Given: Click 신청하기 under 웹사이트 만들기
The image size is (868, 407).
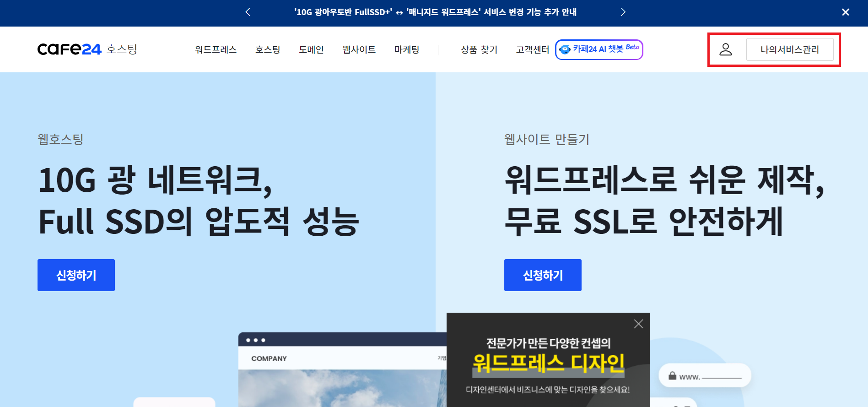Looking at the screenshot, I should 543,275.
